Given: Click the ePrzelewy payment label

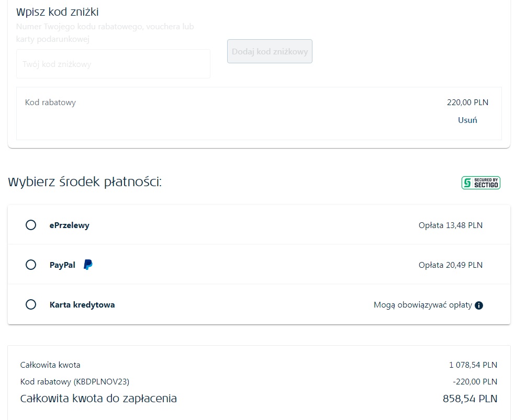Looking at the screenshot, I should [x=69, y=225].
